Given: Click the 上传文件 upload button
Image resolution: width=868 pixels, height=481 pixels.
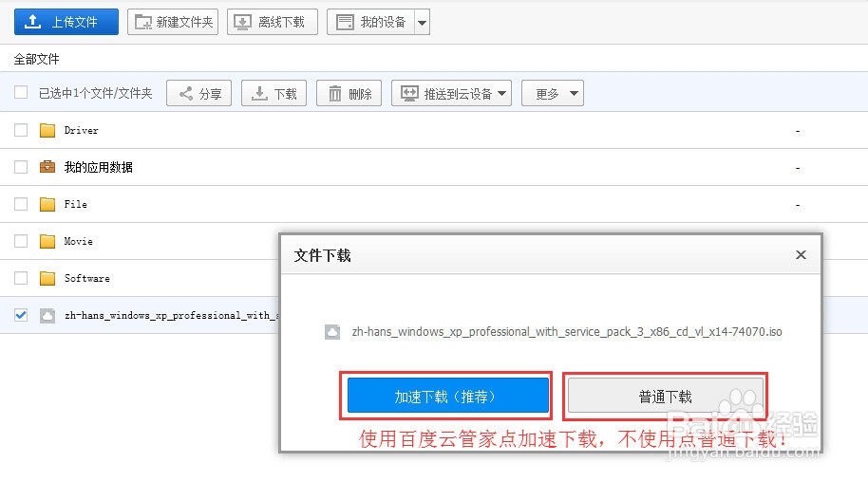Looking at the screenshot, I should (x=66, y=22).
